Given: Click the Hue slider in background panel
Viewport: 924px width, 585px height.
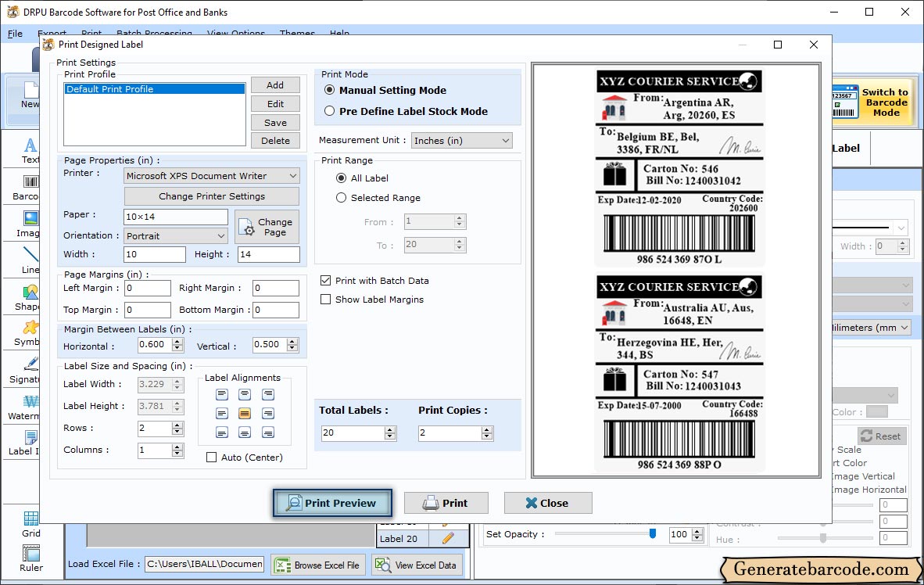Looking at the screenshot, I should pos(823,538).
